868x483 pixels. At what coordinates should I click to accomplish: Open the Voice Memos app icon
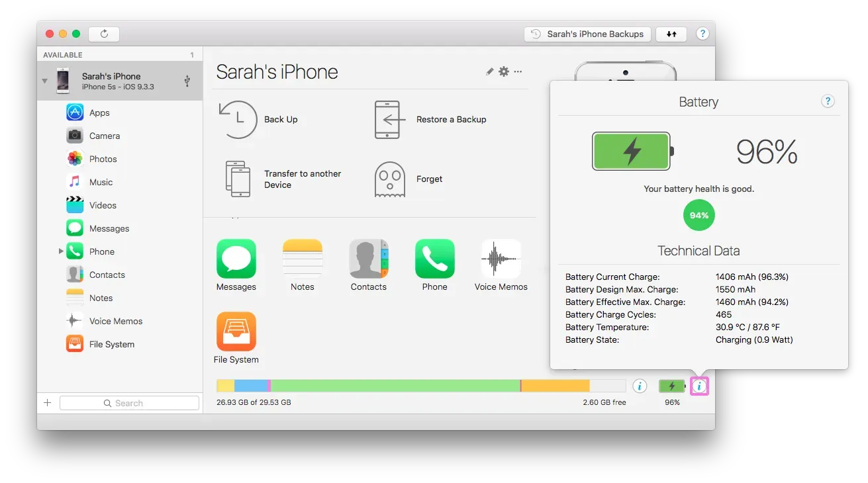point(501,258)
